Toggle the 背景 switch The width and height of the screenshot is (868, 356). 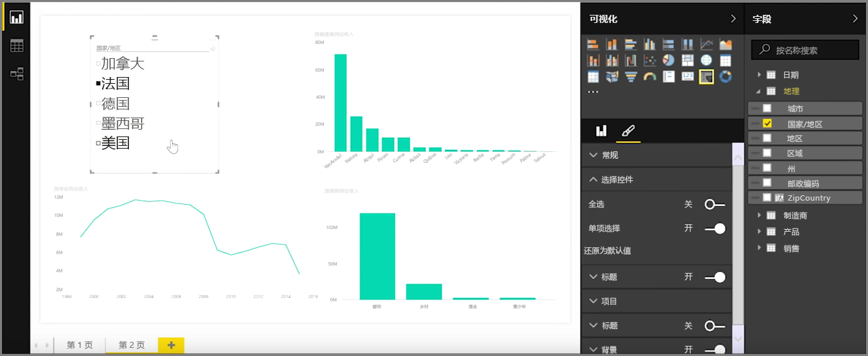click(x=714, y=349)
